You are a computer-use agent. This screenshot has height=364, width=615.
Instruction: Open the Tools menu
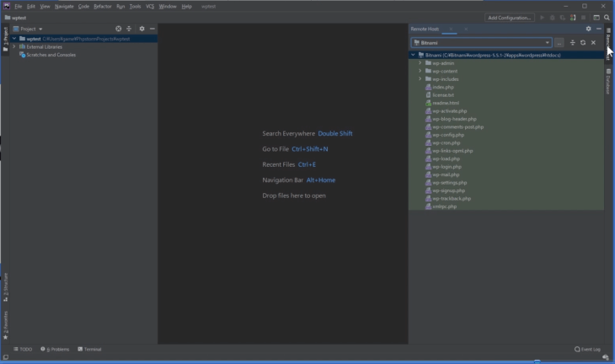pos(135,6)
